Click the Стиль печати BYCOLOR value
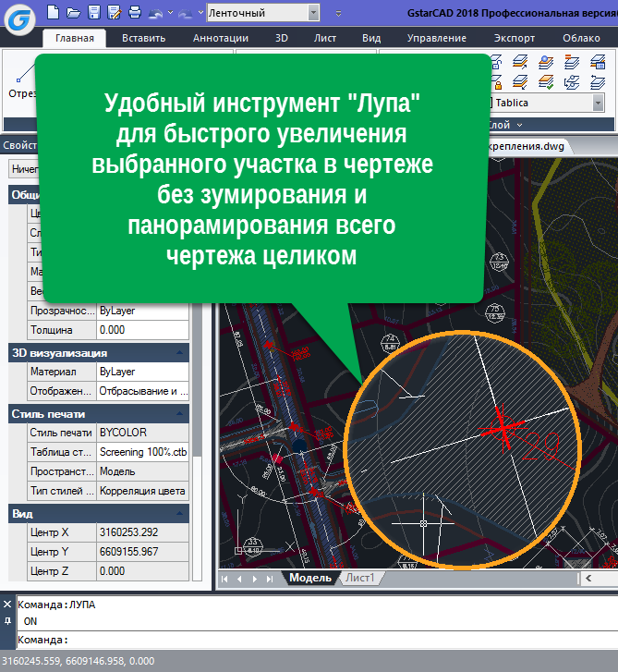This screenshot has width=618, height=672. 142,433
